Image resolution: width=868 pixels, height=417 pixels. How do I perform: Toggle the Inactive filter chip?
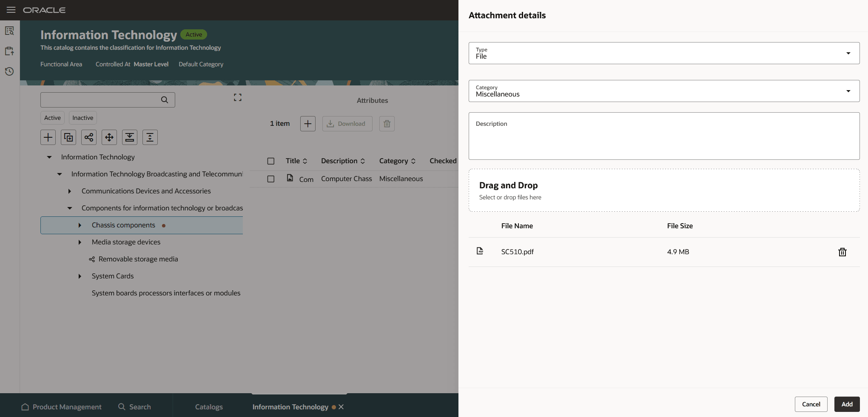[83, 118]
